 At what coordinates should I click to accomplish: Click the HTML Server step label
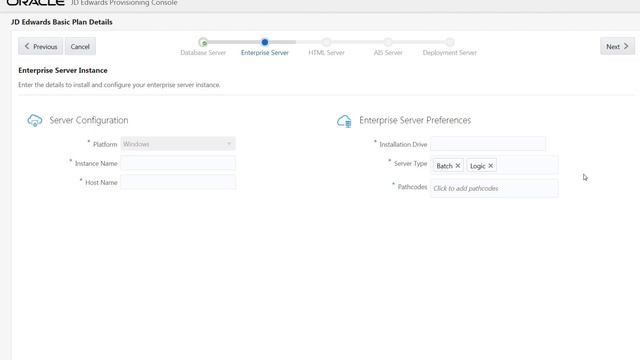(327, 53)
